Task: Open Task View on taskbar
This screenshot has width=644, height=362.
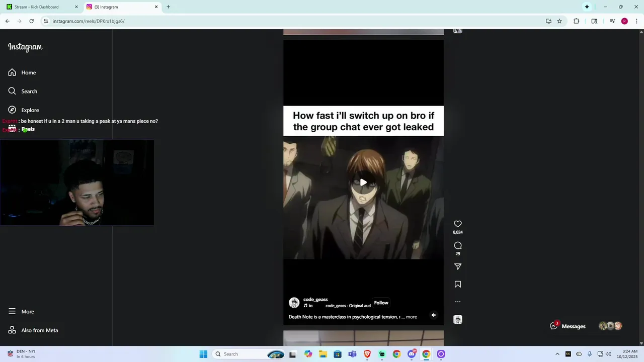Action: (293, 354)
